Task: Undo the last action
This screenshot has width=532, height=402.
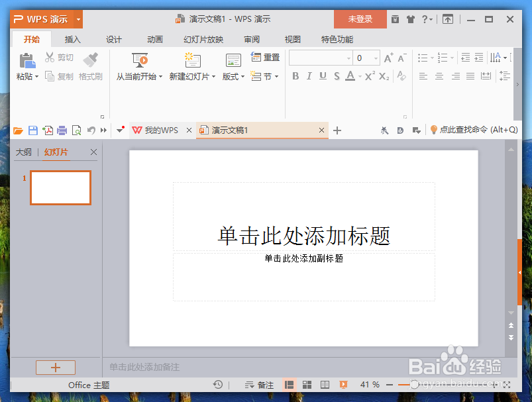Action: coord(91,130)
